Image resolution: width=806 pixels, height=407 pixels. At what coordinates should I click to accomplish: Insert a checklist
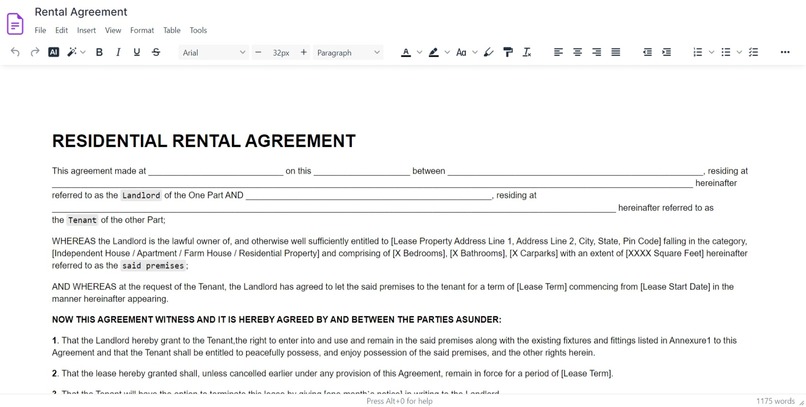coord(754,52)
